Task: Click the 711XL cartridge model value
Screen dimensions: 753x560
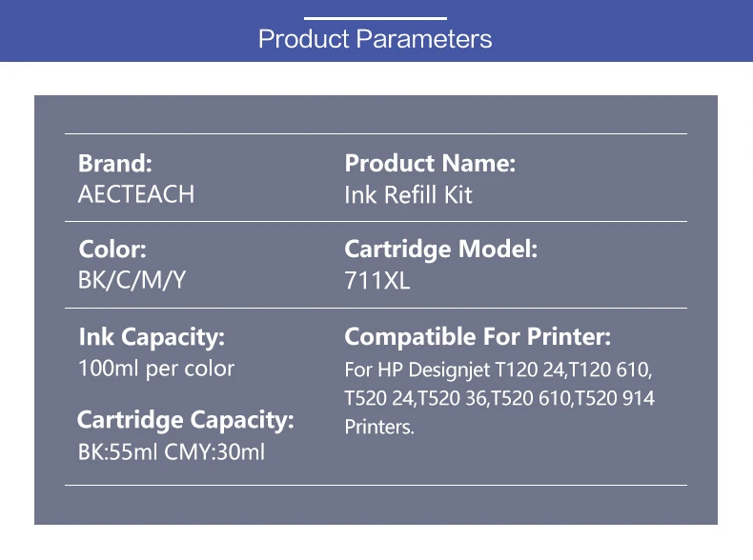Action: point(377,281)
